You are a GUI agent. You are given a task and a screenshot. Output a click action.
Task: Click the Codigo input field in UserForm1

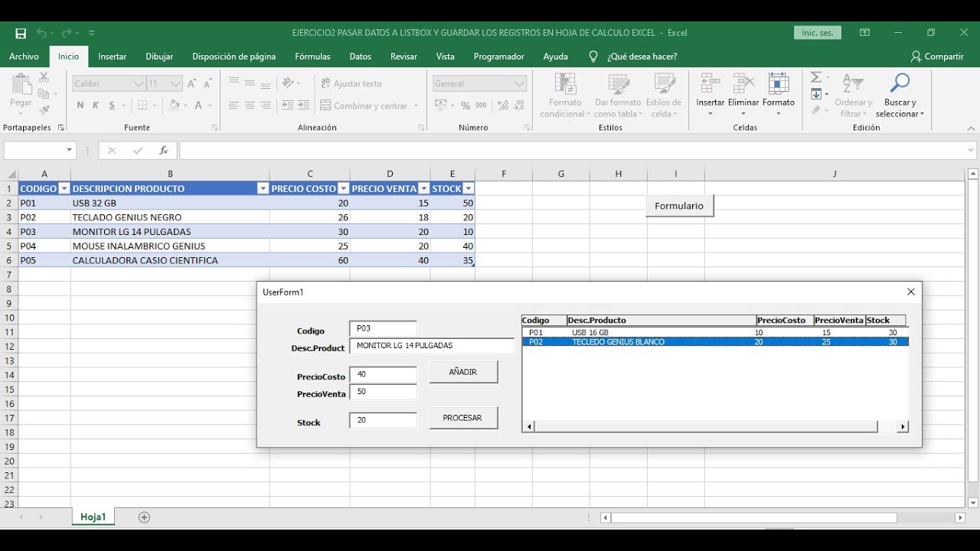[383, 328]
